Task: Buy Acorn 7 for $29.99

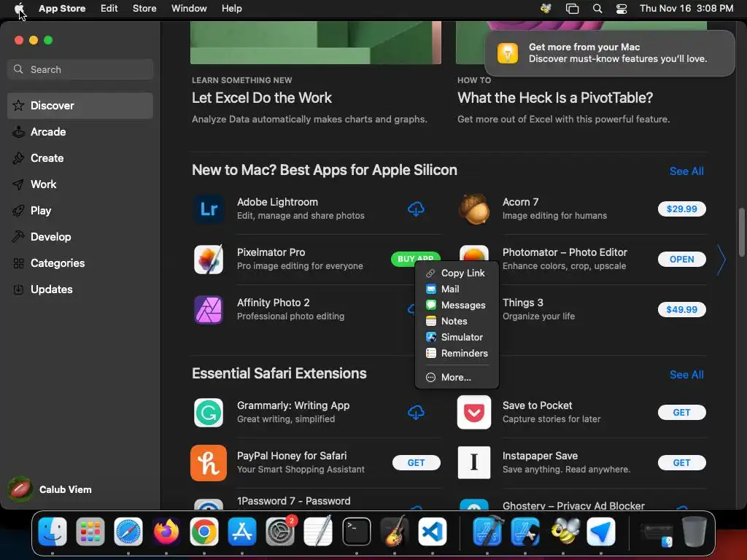Action: [x=682, y=209]
